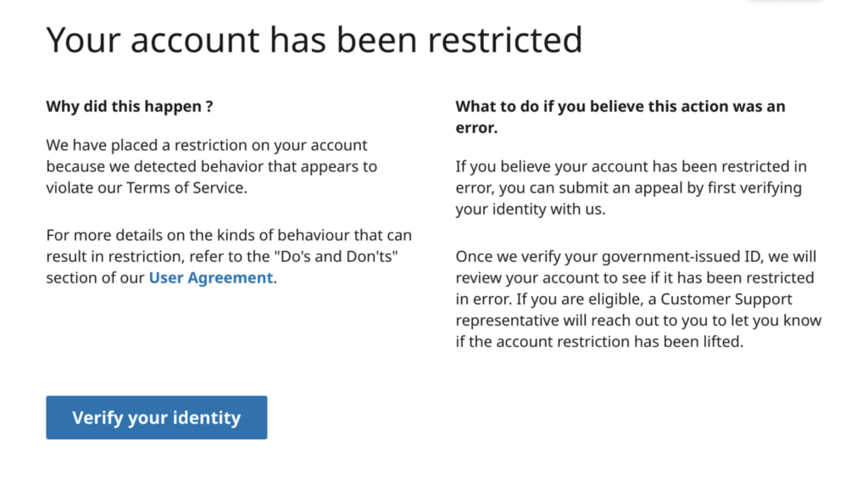Click the "We have placed a restriction" paragraph

coord(211,166)
